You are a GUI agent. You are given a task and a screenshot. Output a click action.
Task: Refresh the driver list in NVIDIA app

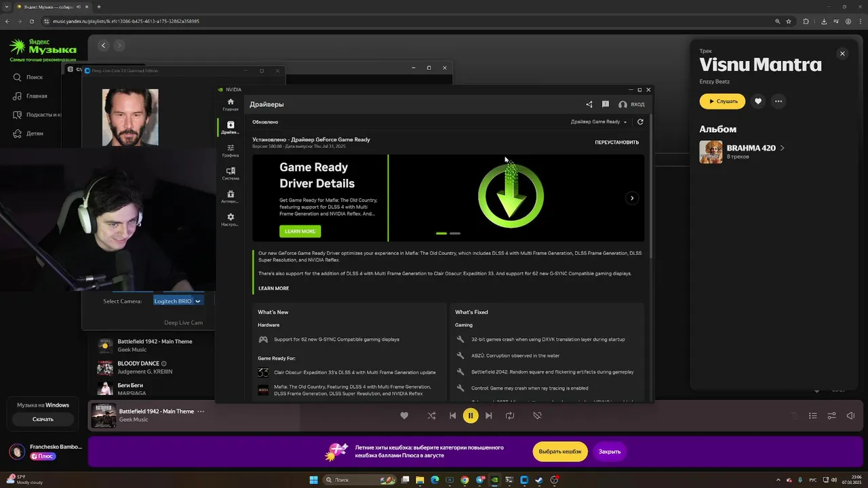640,122
